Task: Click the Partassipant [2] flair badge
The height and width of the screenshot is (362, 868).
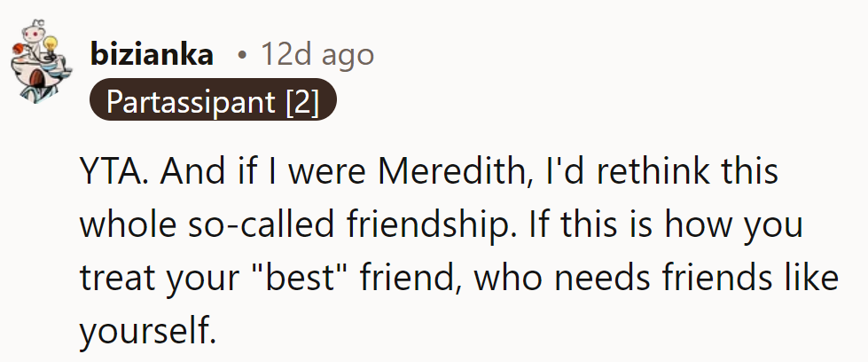Action: click(212, 102)
